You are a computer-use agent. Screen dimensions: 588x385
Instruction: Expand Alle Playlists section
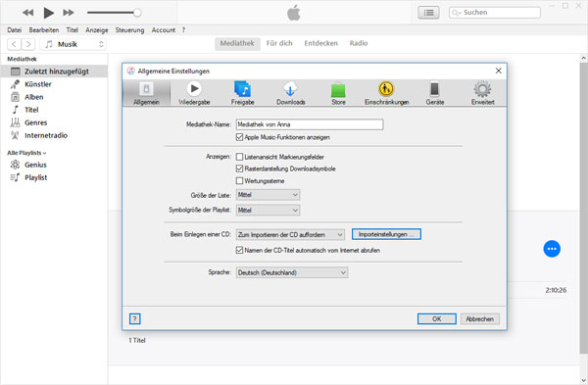(26, 153)
